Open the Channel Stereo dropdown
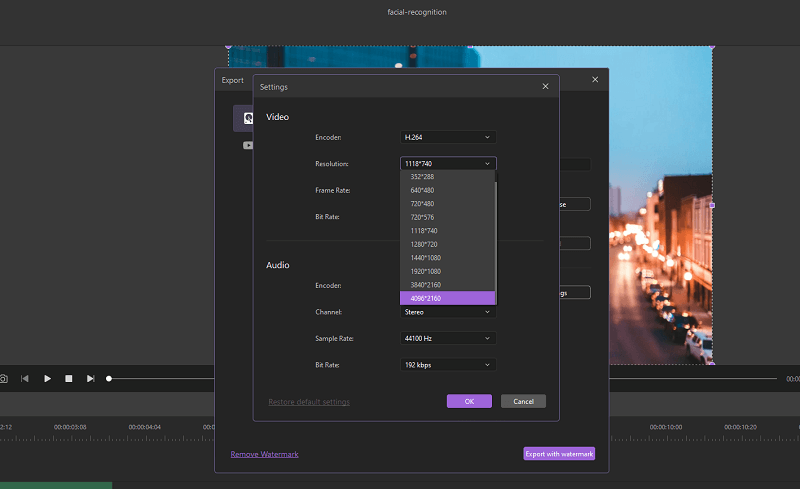Image resolution: width=800 pixels, height=489 pixels. coord(448,312)
